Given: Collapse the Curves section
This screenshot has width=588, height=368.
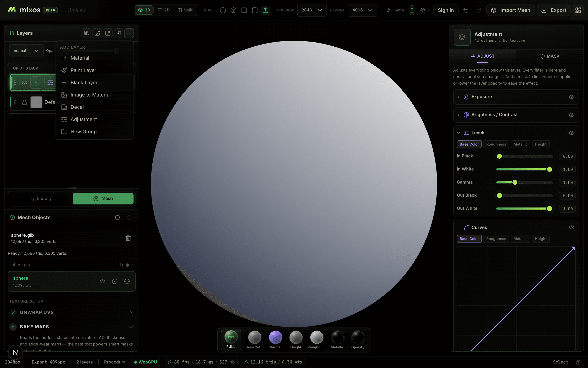Looking at the screenshot, I should 459,227.
